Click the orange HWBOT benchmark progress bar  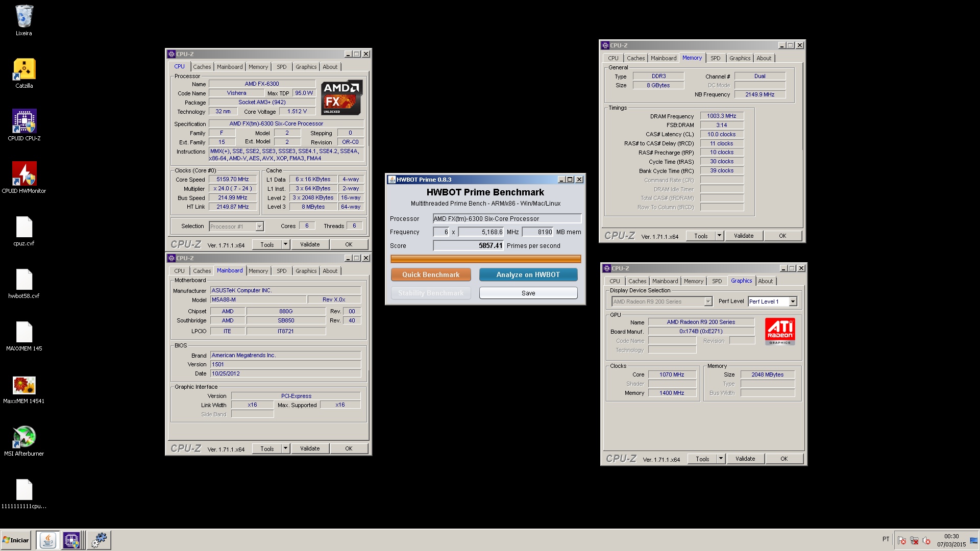click(485, 259)
